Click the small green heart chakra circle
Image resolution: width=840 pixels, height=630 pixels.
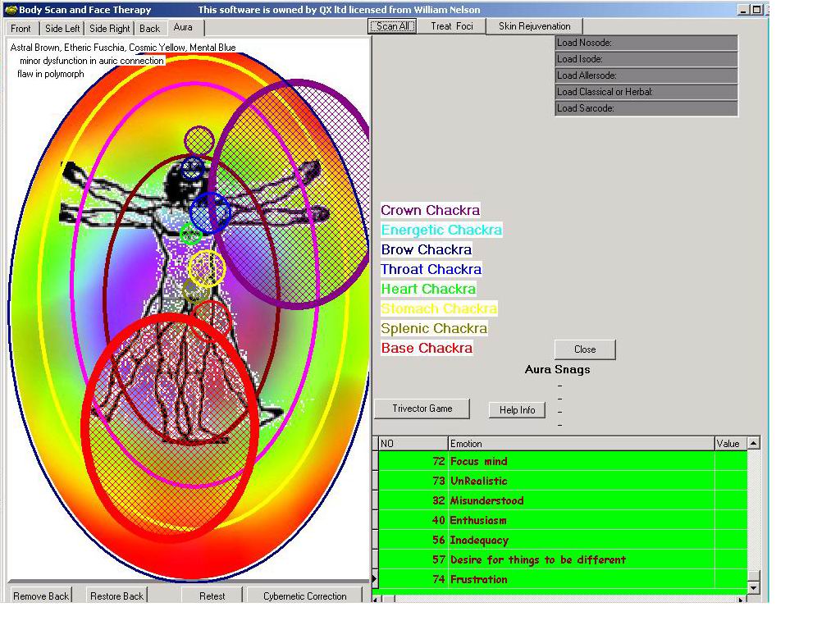pos(190,234)
